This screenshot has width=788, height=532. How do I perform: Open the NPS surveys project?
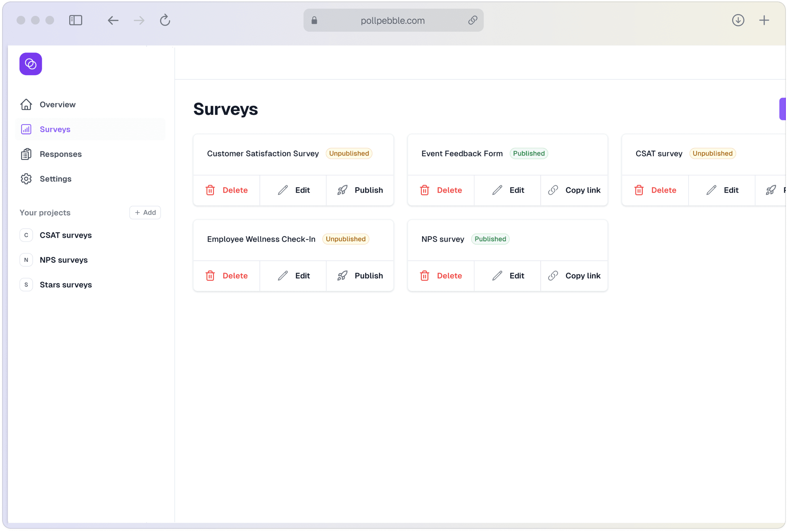(x=63, y=260)
